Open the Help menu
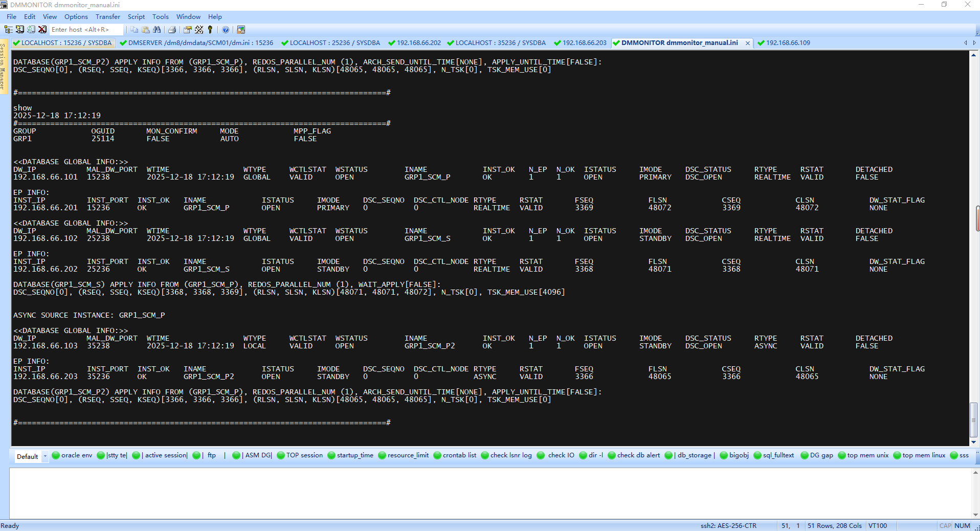 tap(215, 17)
